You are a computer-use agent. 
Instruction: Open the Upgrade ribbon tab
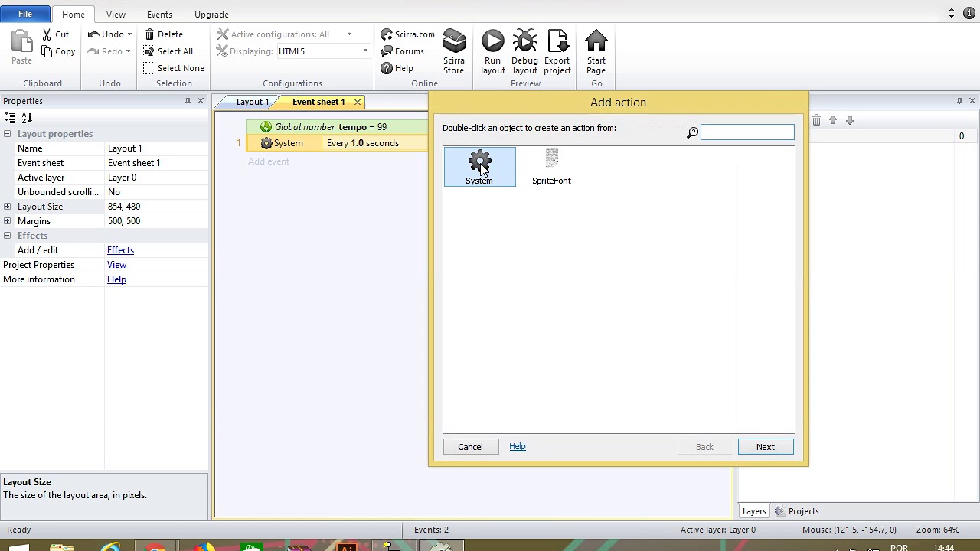(211, 15)
